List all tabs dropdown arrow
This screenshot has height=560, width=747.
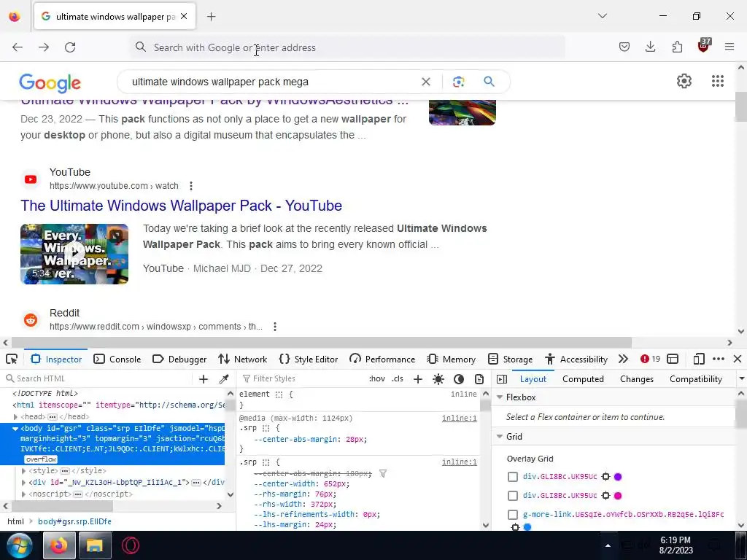603,16
